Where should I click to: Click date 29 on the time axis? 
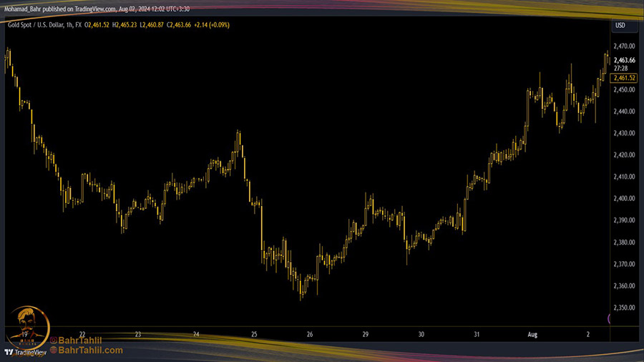364,334
